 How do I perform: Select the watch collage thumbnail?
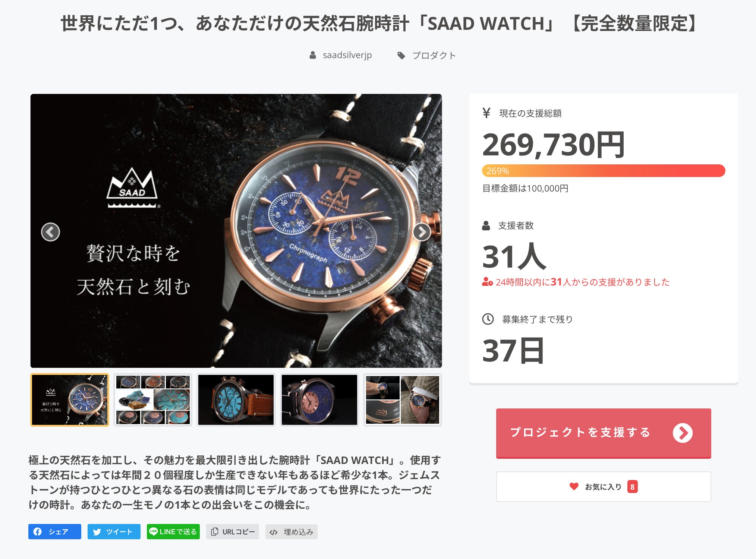[x=153, y=400]
